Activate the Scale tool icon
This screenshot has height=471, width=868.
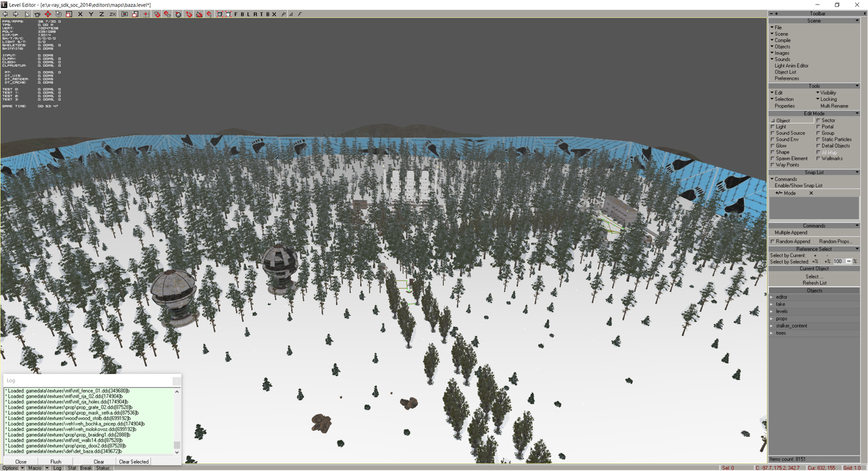(69, 14)
